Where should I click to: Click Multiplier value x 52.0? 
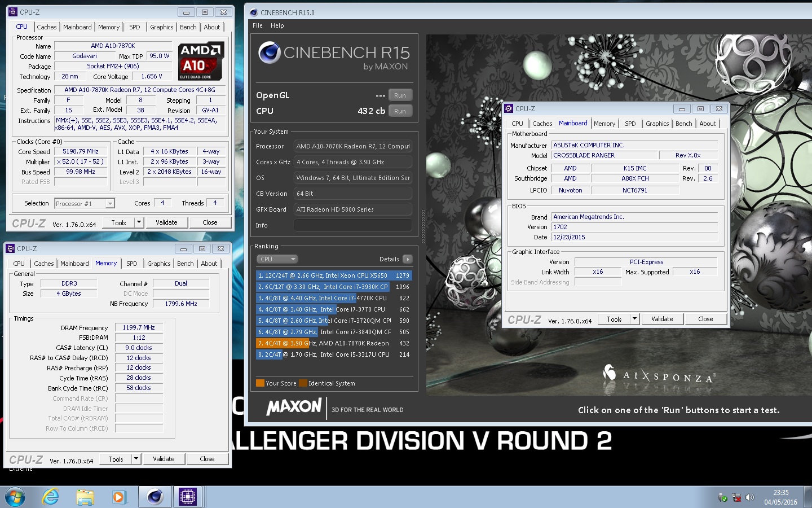(81, 161)
